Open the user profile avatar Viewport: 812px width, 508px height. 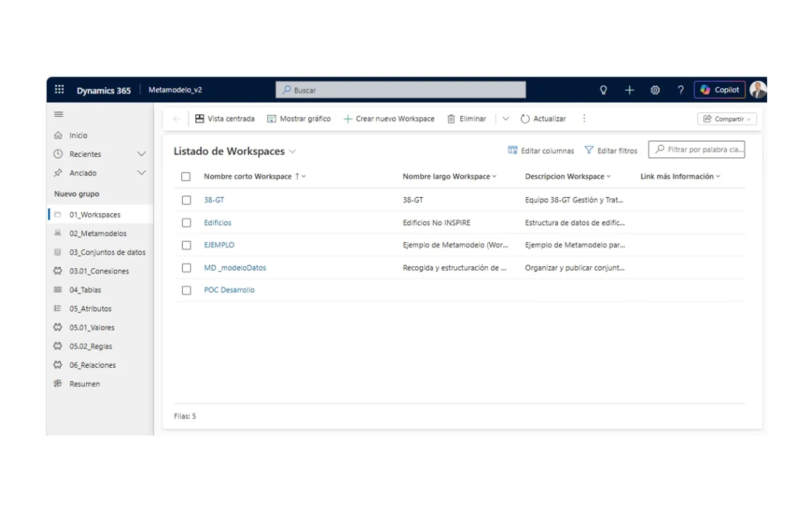click(758, 90)
